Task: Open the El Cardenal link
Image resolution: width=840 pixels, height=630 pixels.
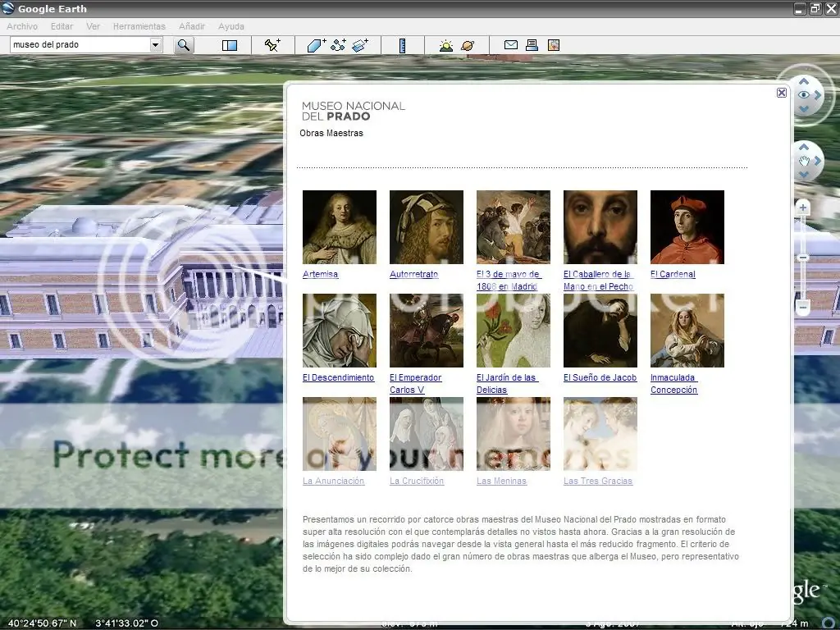Action: click(673, 274)
